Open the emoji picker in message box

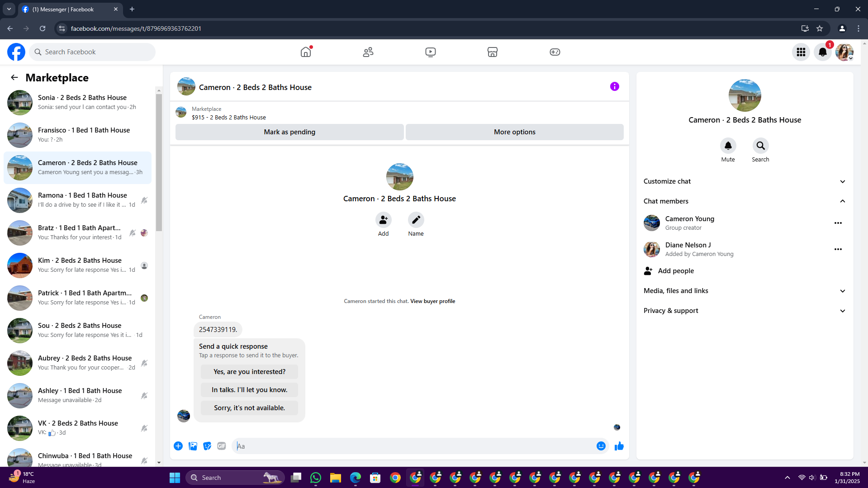coord(601,446)
